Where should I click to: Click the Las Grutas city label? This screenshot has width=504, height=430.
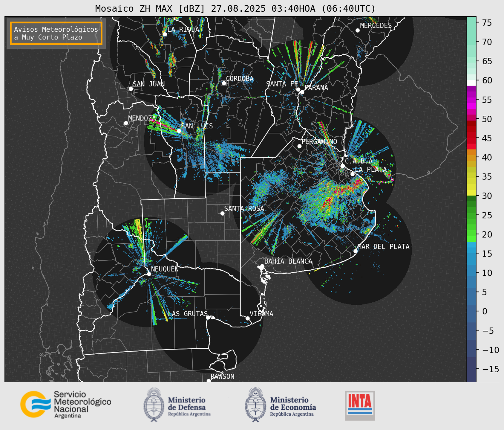pos(188,314)
